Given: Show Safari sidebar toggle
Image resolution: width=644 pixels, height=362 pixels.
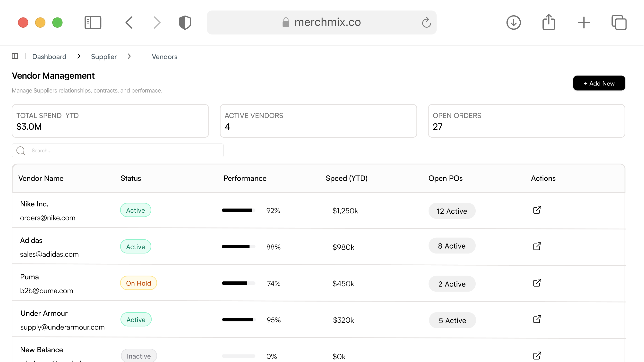Looking at the screenshot, I should [93, 23].
